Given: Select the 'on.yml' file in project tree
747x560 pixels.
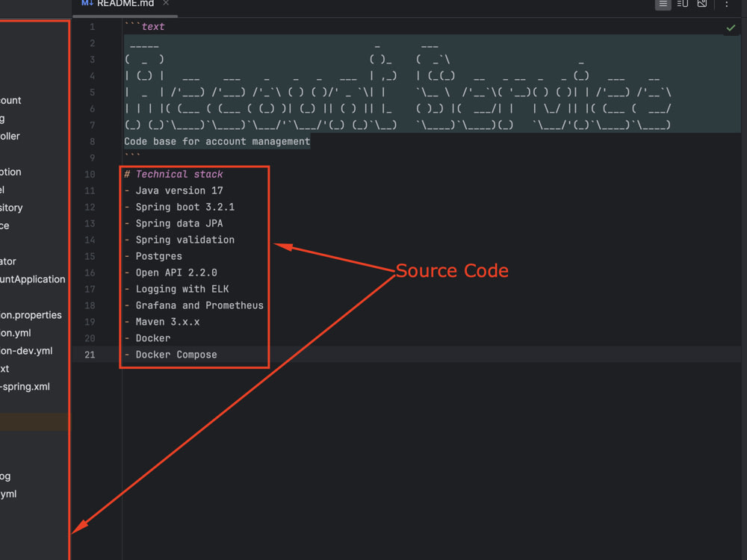Looking at the screenshot, I should coord(15,333).
